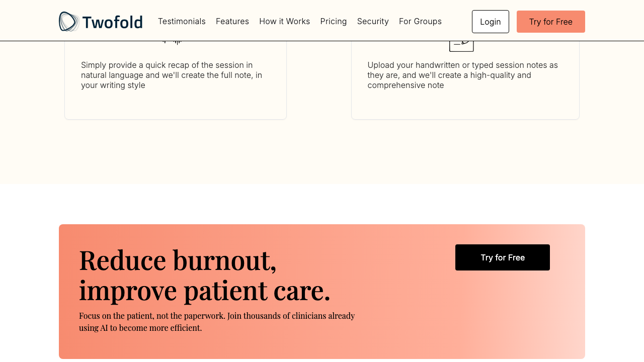The width and height of the screenshot is (644, 362).
Task: Click the Twofold wordmark text
Action: click(x=112, y=22)
